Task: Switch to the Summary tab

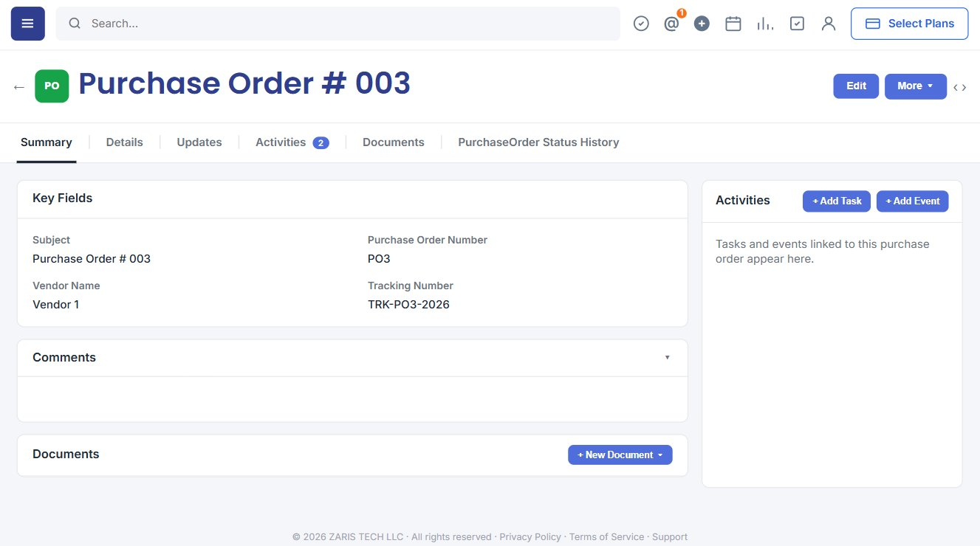Action: (47, 142)
